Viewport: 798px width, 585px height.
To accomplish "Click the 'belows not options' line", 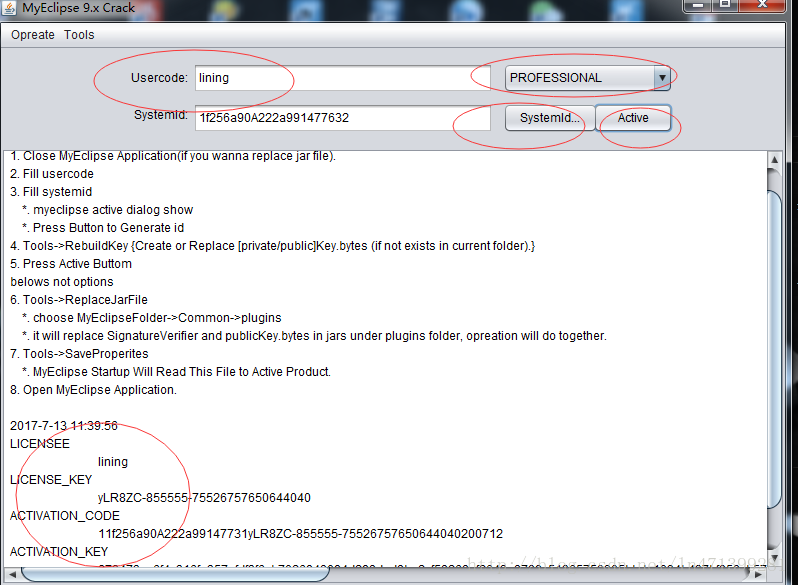I will 62,282.
